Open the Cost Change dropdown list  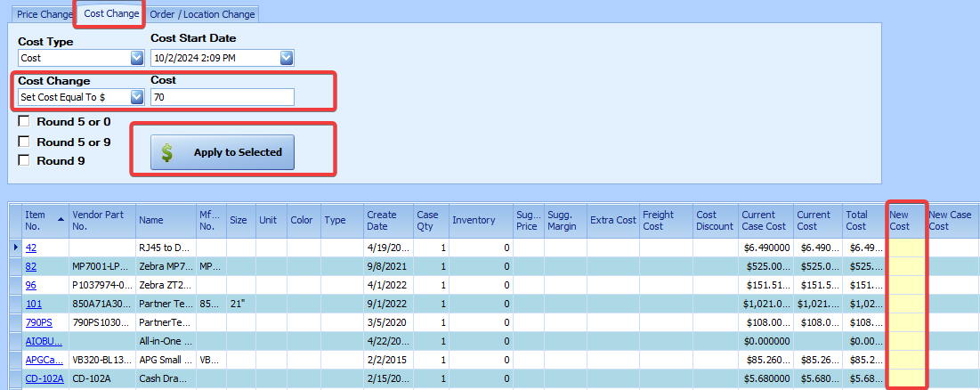pyautogui.click(x=137, y=96)
